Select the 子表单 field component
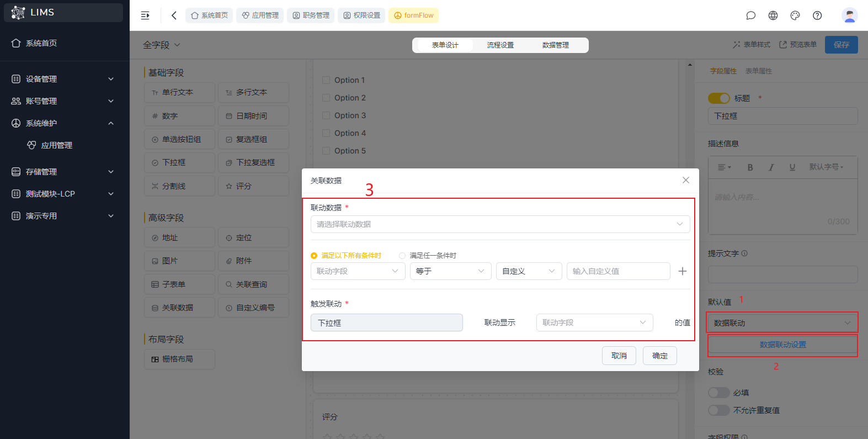The height and width of the screenshot is (439, 868). (x=180, y=284)
